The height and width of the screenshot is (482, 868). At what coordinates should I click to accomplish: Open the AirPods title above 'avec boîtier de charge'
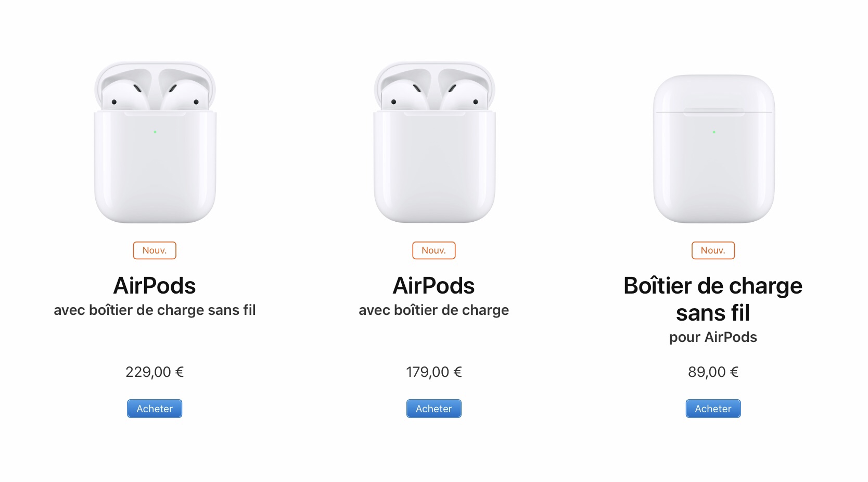coord(434,286)
